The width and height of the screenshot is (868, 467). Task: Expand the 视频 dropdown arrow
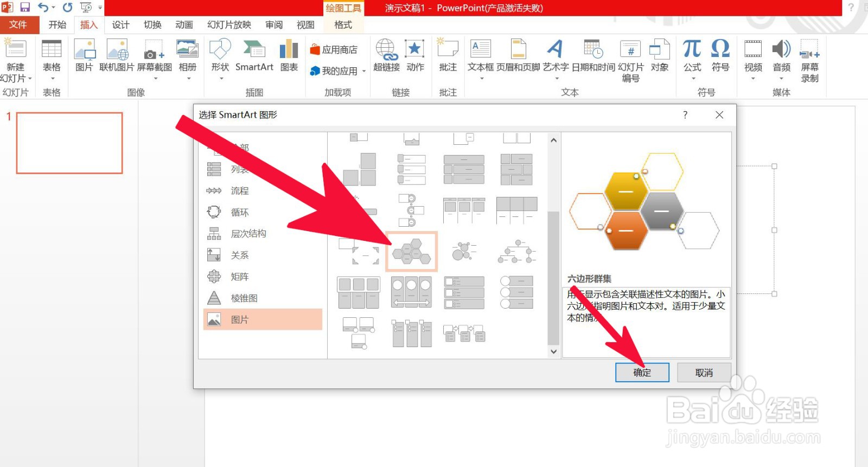tap(753, 79)
